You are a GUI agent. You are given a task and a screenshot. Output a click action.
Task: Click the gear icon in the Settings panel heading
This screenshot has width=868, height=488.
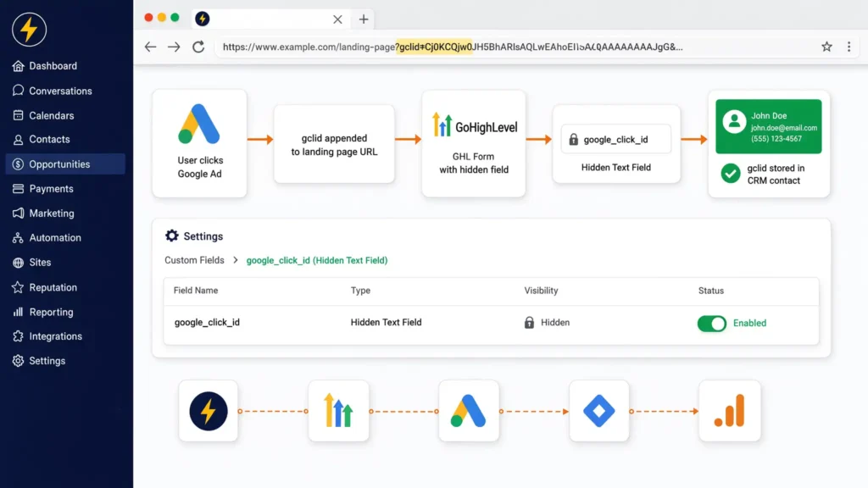coord(172,236)
